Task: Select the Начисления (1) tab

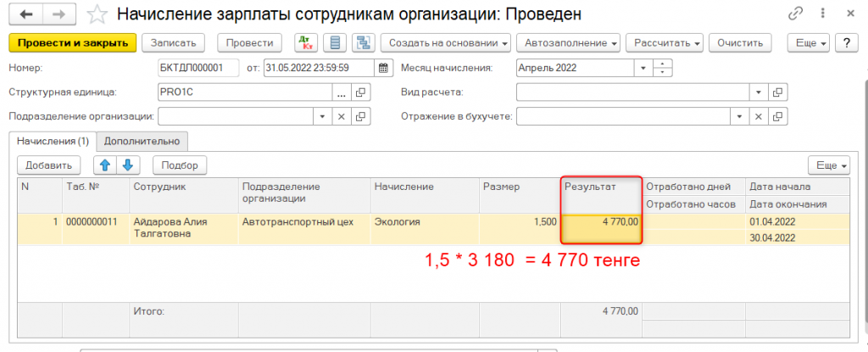Action: (53, 141)
